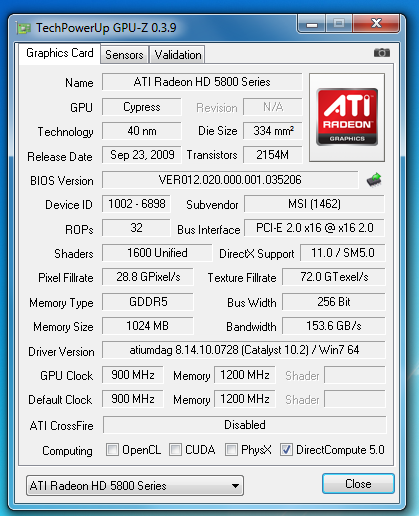Click the Close button
Image resolution: width=419 pixels, height=516 pixels.
358,484
